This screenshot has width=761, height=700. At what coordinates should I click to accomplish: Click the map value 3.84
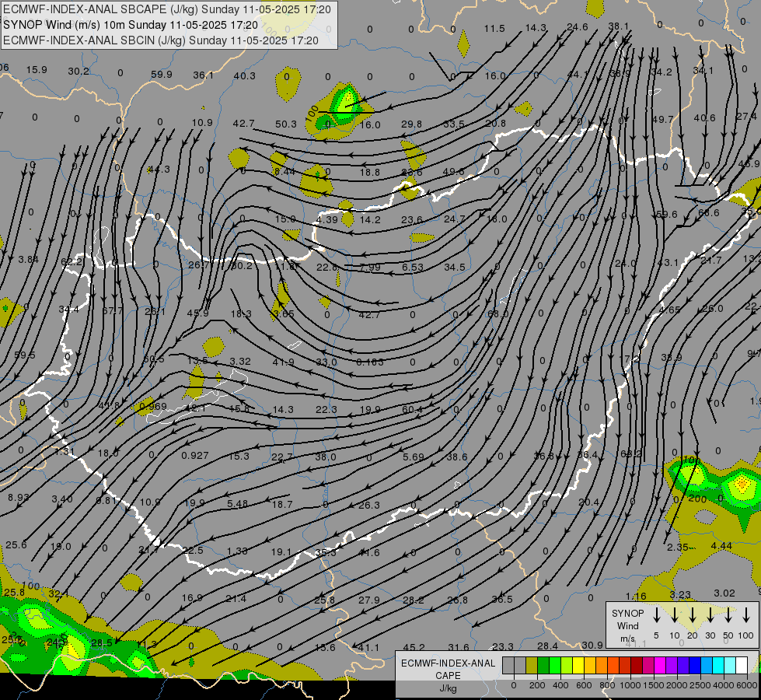[28, 260]
